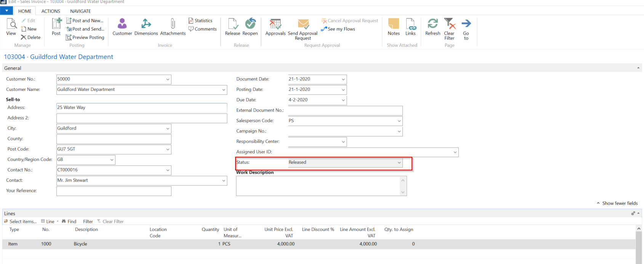The image size is (644, 264).
Task: Expand the Salesperson Code dropdown
Action: (x=399, y=121)
